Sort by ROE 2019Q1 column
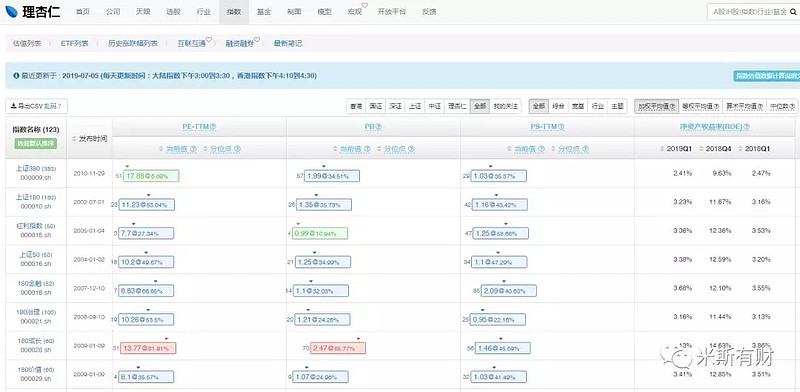This screenshot has width=800, height=392. tap(676, 149)
